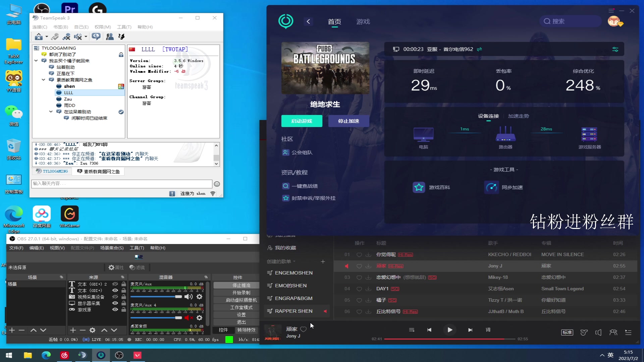Switch to TYLOOGAMING chat tab

point(52,171)
